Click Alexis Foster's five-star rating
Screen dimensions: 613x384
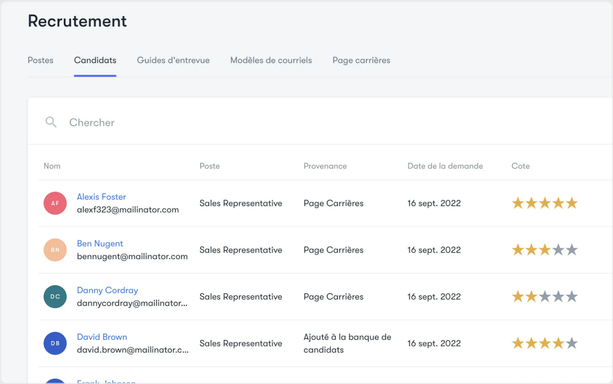click(545, 203)
